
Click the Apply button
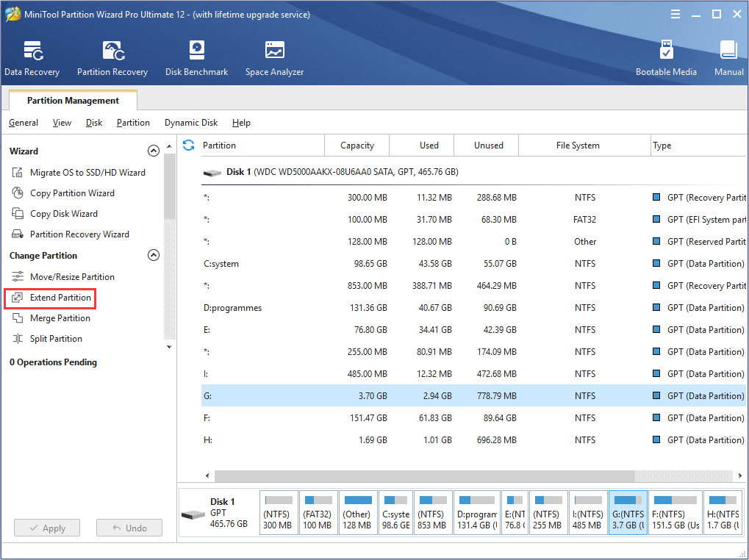[46, 527]
